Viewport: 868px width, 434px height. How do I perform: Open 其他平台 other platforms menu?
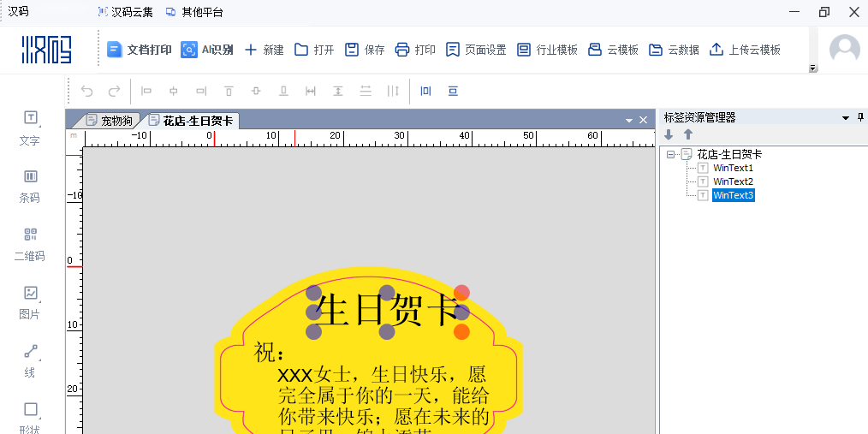click(x=194, y=12)
